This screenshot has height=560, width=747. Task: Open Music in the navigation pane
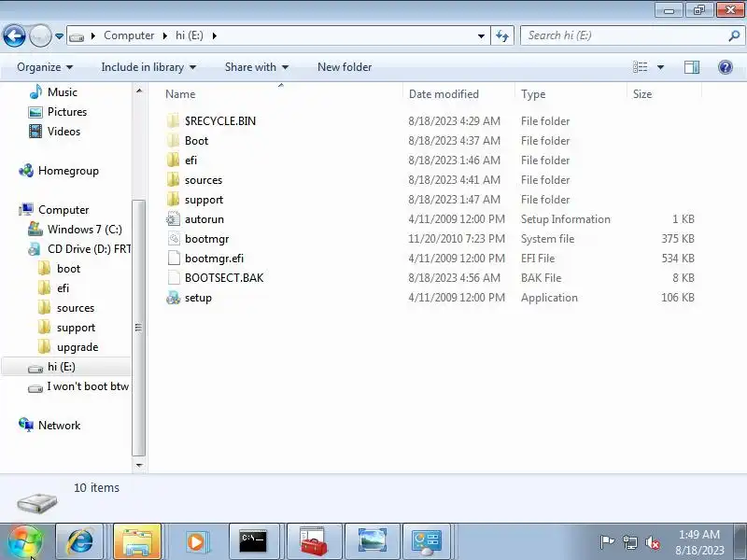(x=62, y=91)
